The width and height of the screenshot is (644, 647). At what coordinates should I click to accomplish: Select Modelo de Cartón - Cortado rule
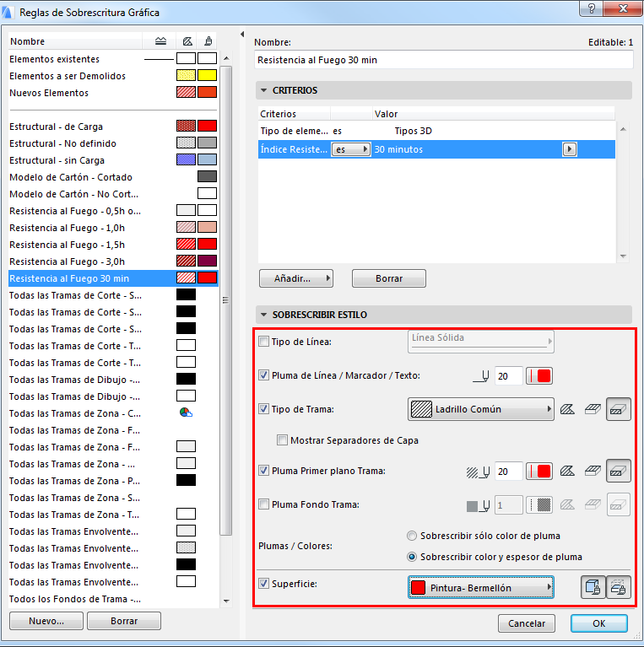(113, 177)
